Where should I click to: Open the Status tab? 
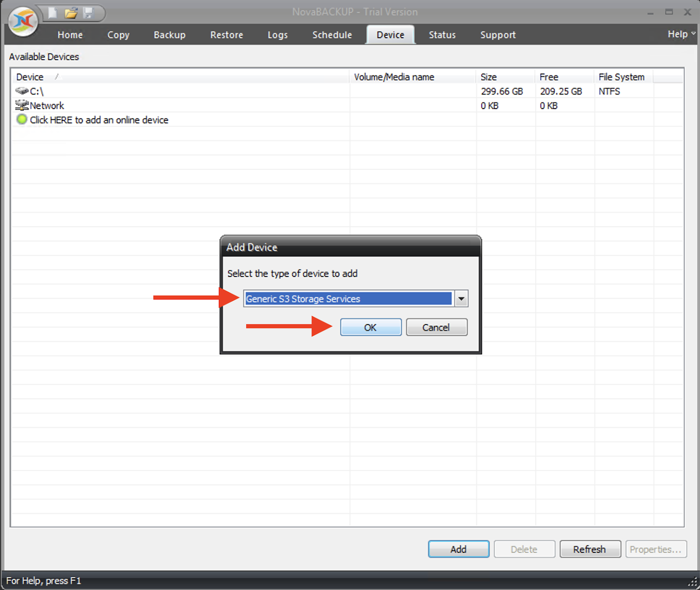(442, 35)
